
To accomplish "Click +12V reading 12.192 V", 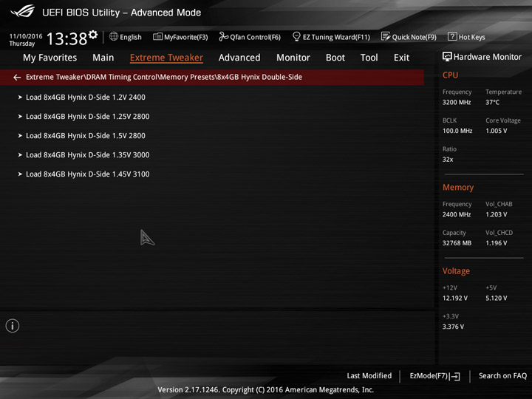I will [x=455, y=298].
